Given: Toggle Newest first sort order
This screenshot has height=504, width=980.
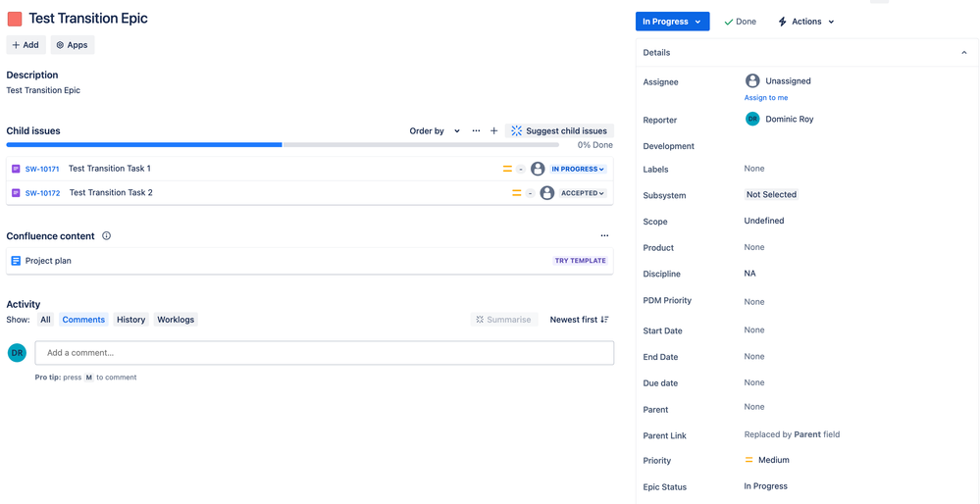Looking at the screenshot, I should click(x=580, y=320).
